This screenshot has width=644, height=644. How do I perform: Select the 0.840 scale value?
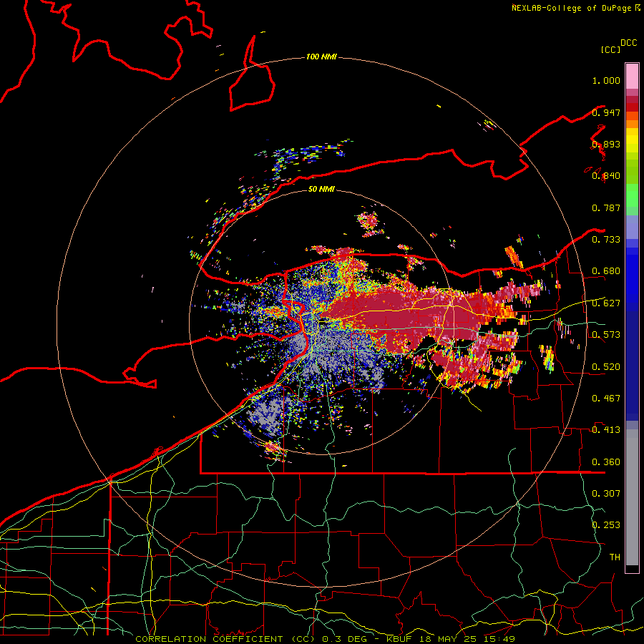click(606, 176)
